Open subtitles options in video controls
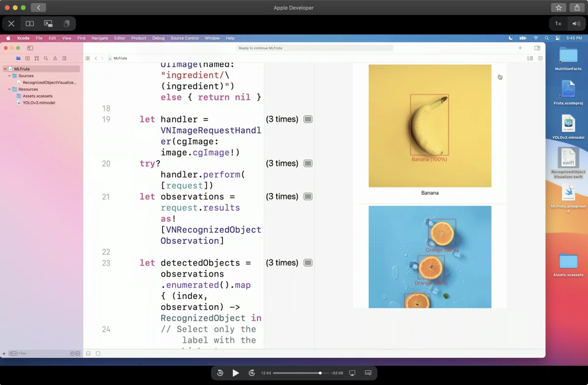The height and width of the screenshot is (385, 588). click(368, 373)
